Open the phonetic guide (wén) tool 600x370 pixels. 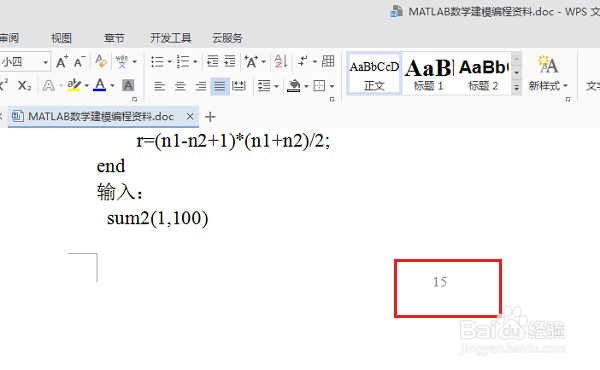point(122,61)
